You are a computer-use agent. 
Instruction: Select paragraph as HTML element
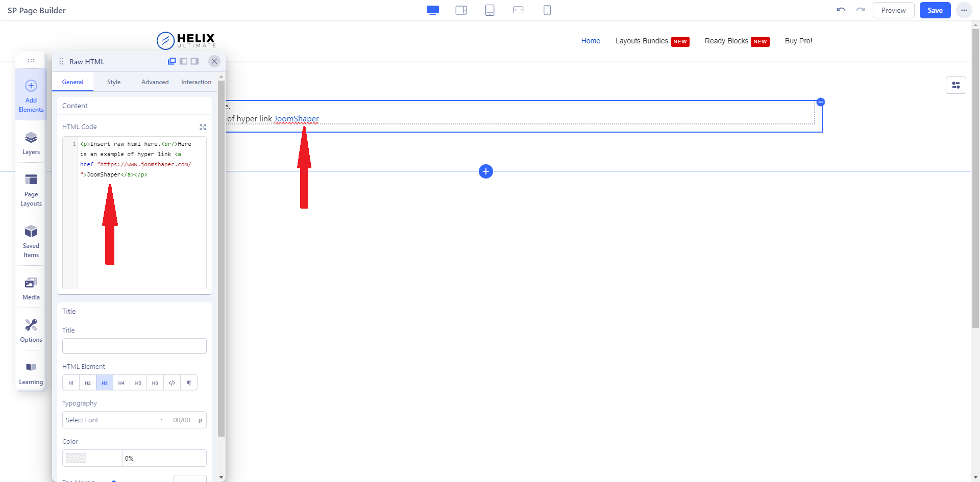[189, 383]
